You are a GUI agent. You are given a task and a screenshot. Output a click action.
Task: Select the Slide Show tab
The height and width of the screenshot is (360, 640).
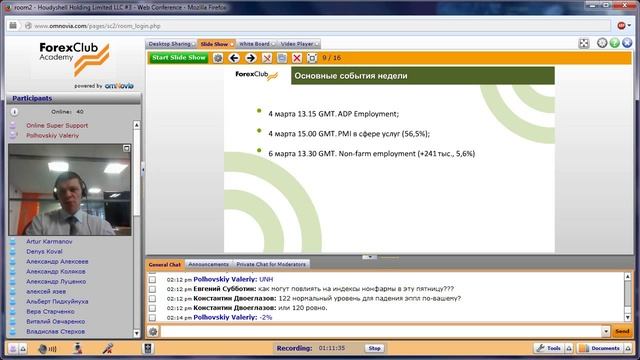(216, 44)
